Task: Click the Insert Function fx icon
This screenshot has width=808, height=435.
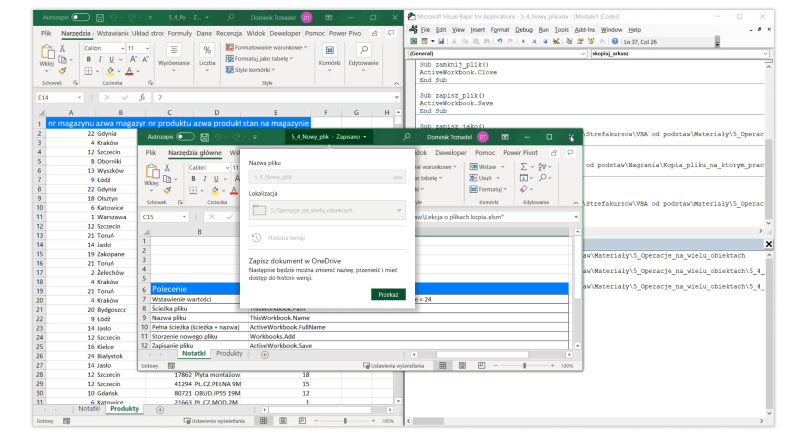Action: click(141, 97)
